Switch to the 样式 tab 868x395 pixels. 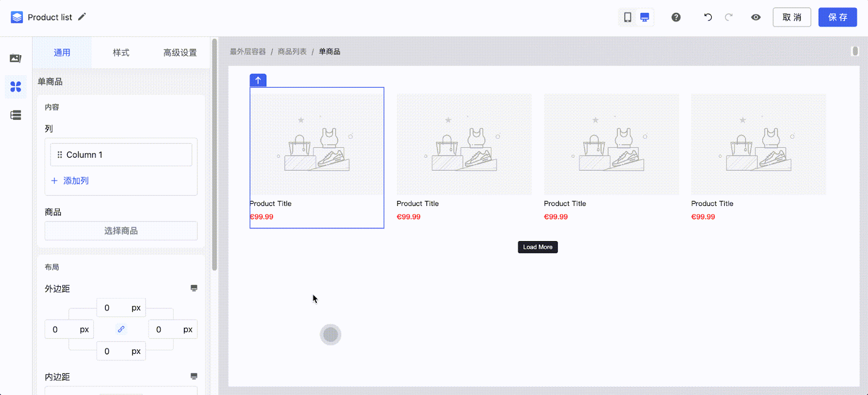(121, 53)
